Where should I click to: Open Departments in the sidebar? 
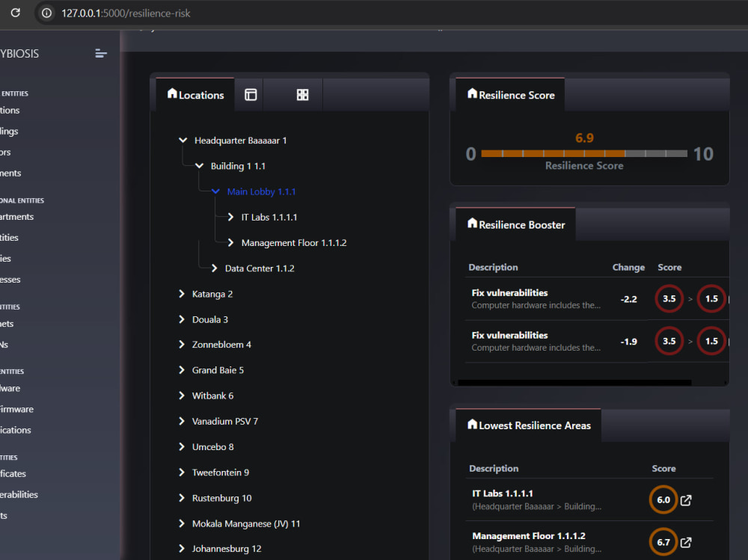(16, 217)
